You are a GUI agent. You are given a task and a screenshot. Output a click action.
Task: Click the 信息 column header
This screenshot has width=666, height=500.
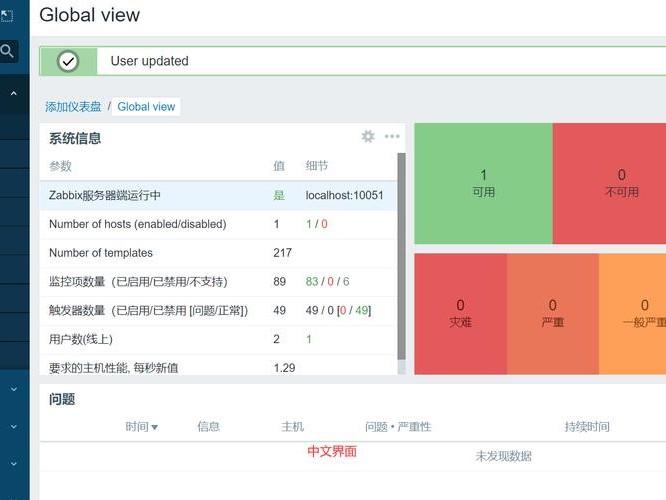pos(208,427)
